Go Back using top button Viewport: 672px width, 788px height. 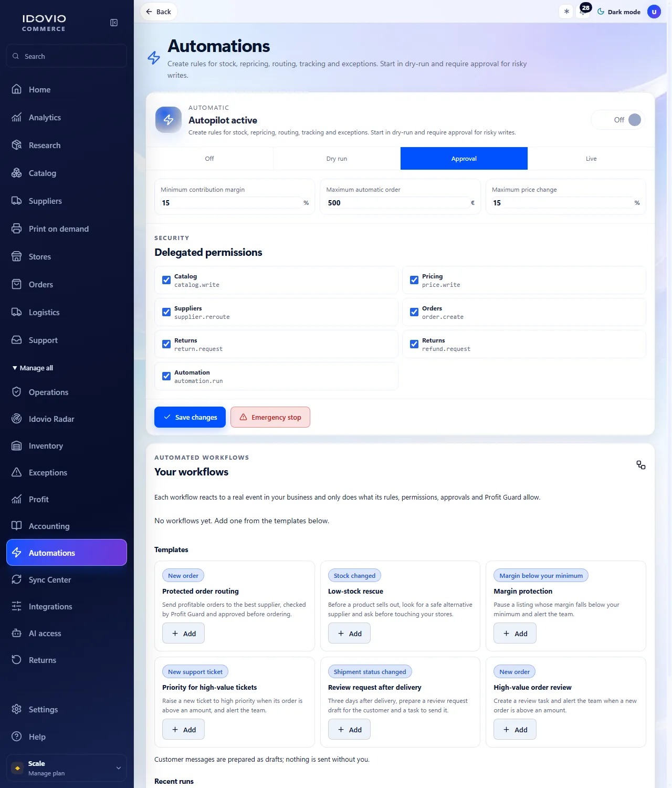159,12
